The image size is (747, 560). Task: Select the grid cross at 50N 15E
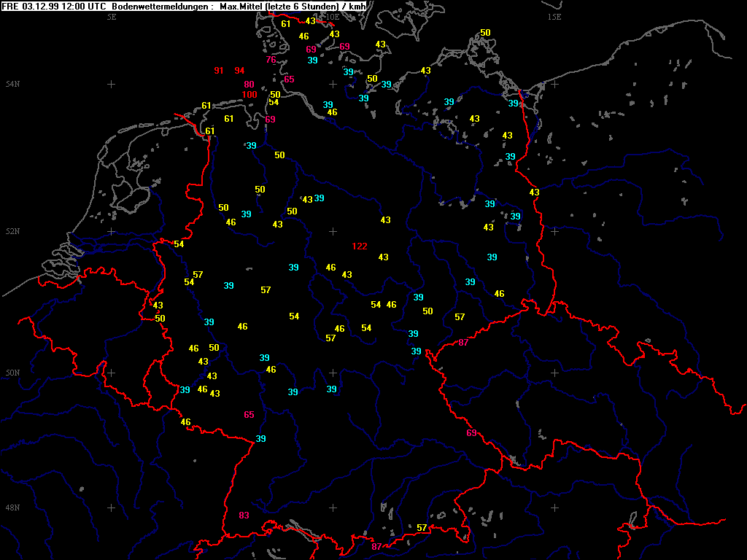click(554, 373)
